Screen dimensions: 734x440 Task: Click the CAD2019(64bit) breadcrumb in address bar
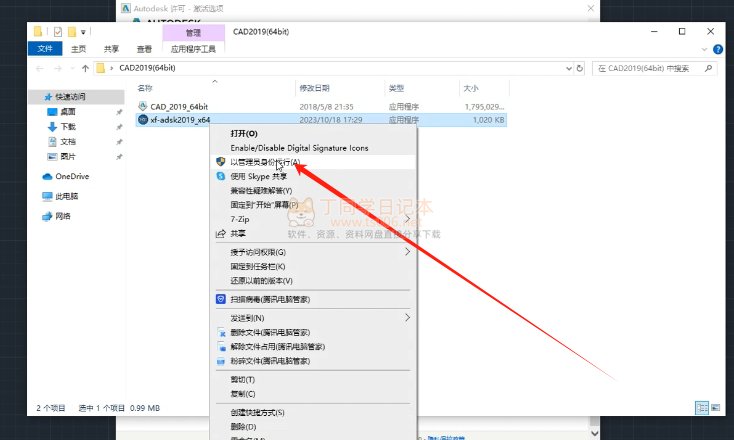coord(147,68)
